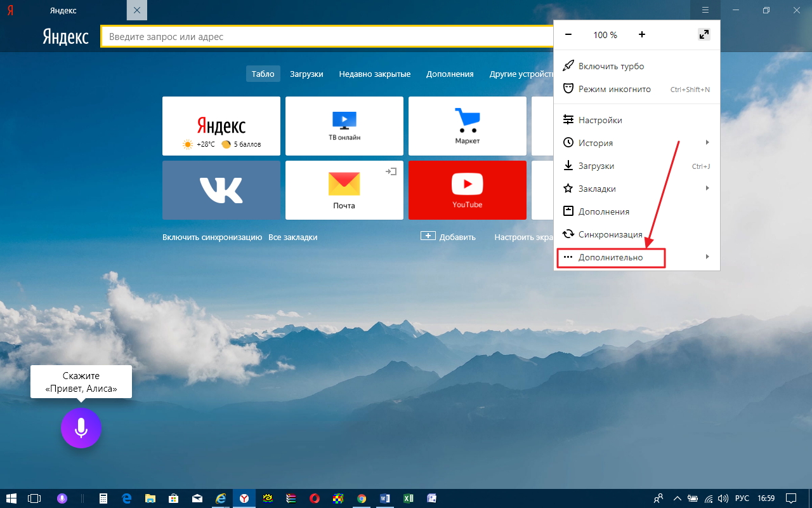Open Task View in the taskbar
Screen dimensions: 812x508
34,498
